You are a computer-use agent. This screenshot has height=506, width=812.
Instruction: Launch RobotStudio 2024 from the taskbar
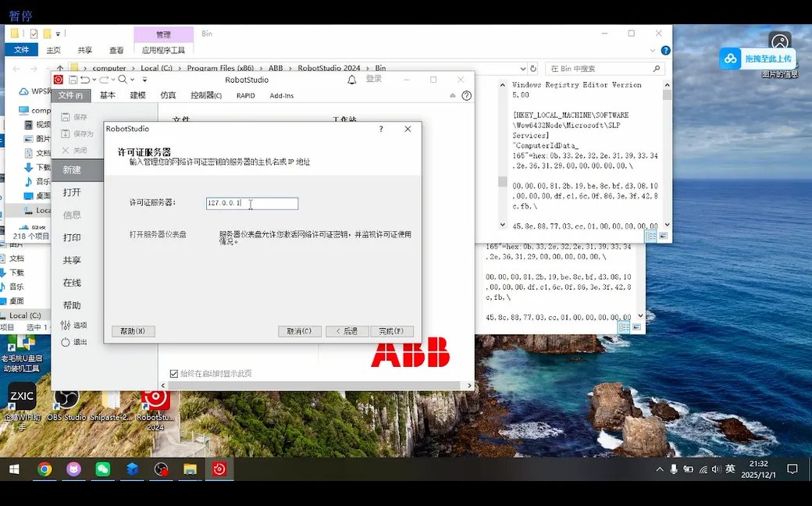tap(219, 469)
